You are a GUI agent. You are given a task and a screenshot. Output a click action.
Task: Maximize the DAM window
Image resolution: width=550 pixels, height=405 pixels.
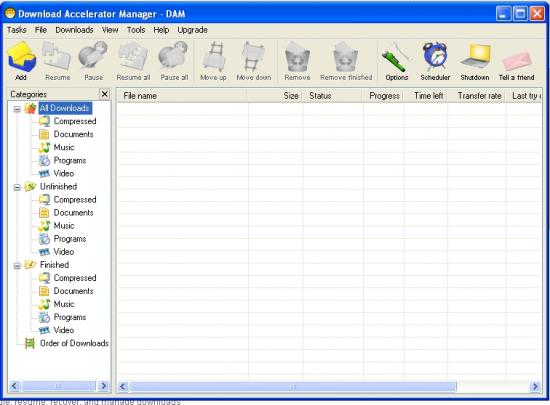click(520, 14)
